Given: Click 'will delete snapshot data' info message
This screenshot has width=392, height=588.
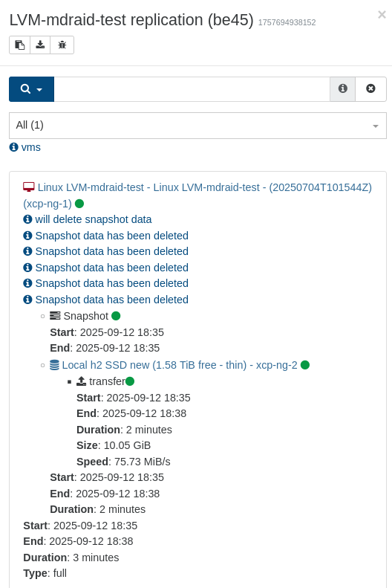Looking at the screenshot, I should (94, 219).
